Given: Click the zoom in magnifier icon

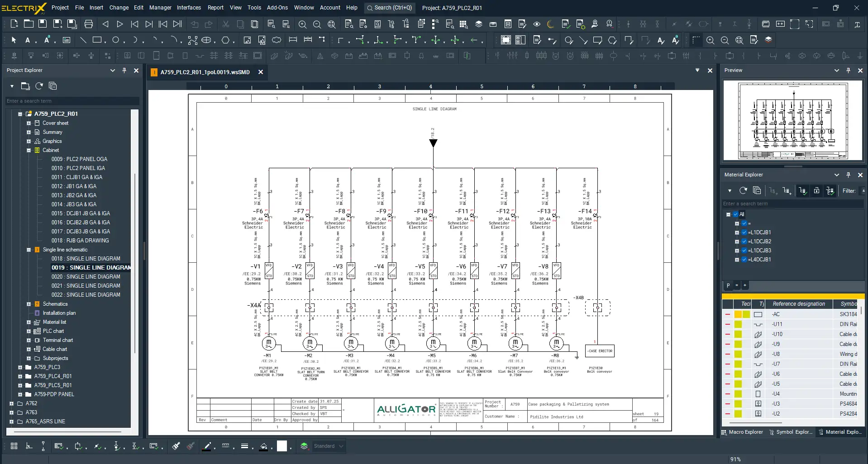Looking at the screenshot, I should coord(302,24).
